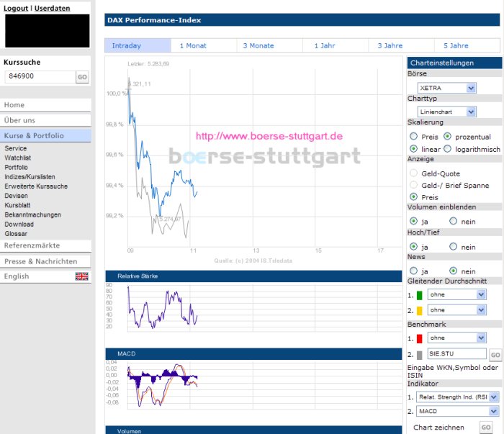Click the pink boerse-stuttgart.de URL
Viewport: 504px width, 434px height.
coord(269,136)
